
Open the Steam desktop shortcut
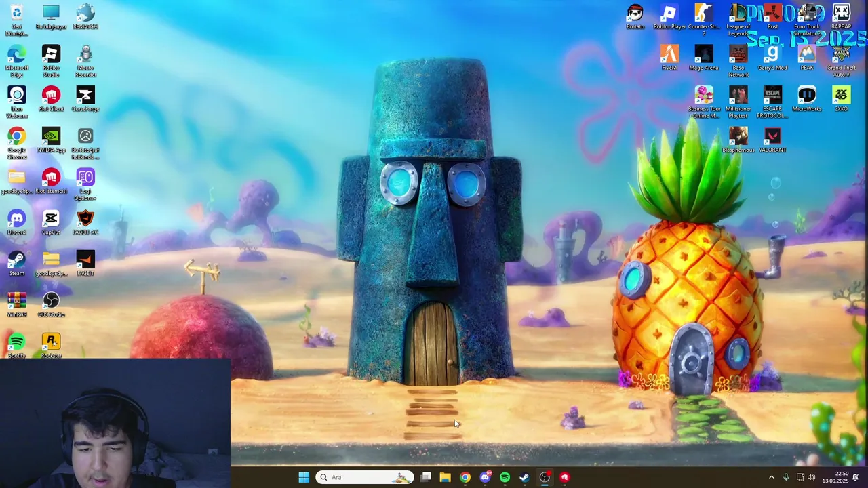tap(17, 264)
